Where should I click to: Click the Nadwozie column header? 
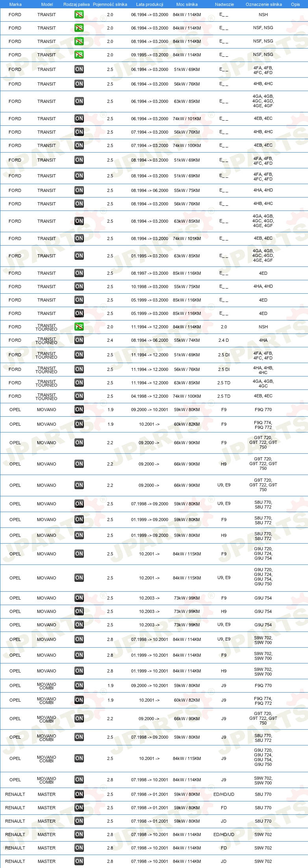click(x=225, y=4)
